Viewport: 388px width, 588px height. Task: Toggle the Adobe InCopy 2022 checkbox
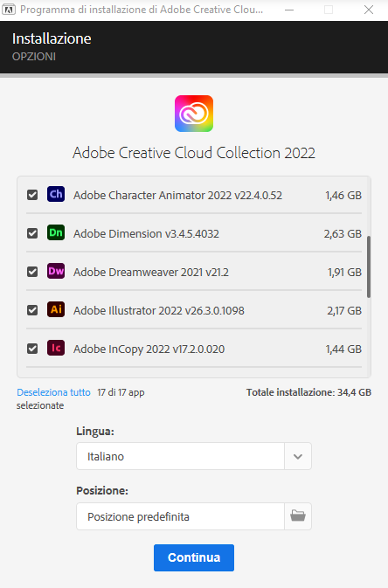pos(32,349)
